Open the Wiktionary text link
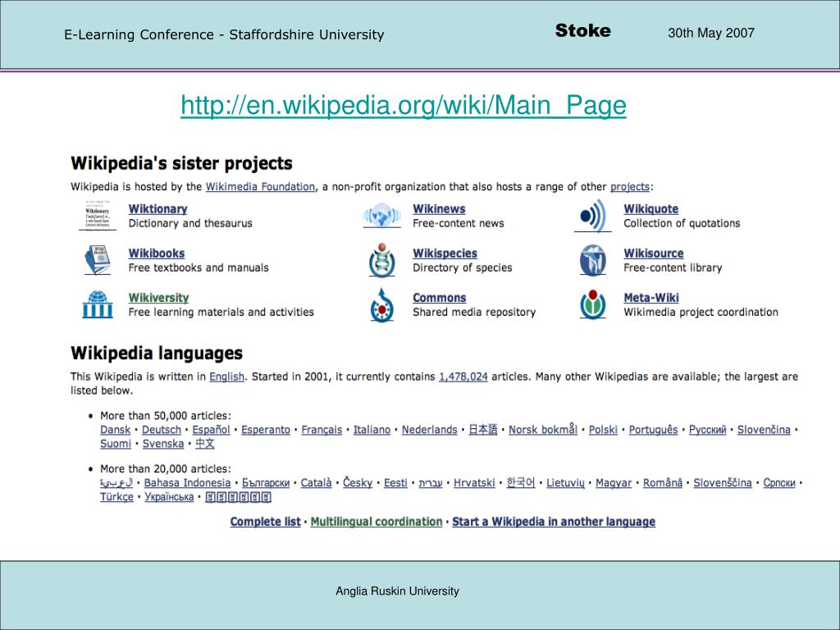This screenshot has height=630, width=840. coord(158,209)
